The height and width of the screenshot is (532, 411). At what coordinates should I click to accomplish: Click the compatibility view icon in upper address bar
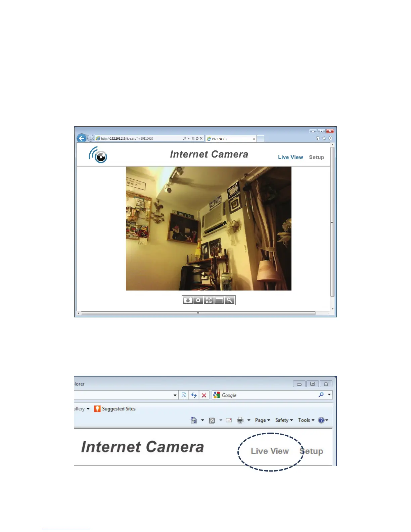coord(193,138)
